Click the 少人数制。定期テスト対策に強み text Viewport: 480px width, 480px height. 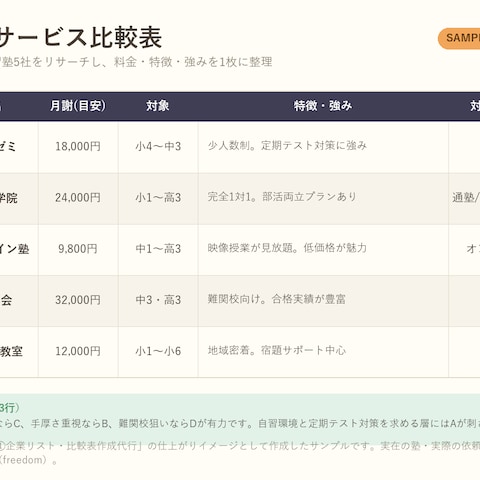287,146
